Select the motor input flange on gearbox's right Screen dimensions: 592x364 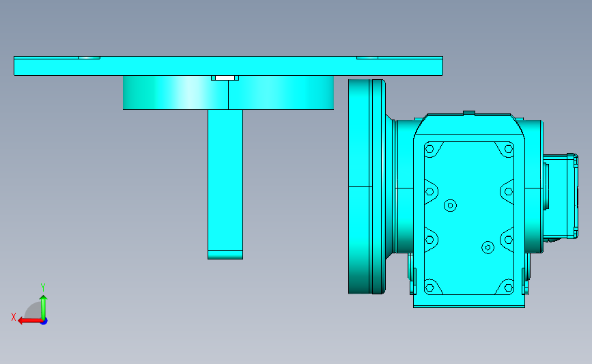(561, 196)
